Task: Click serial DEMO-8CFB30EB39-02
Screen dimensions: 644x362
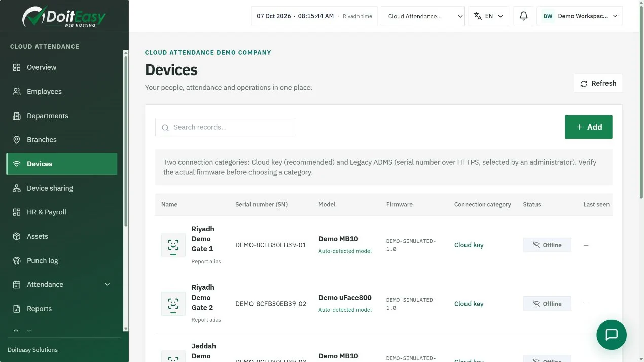Action: (x=271, y=304)
